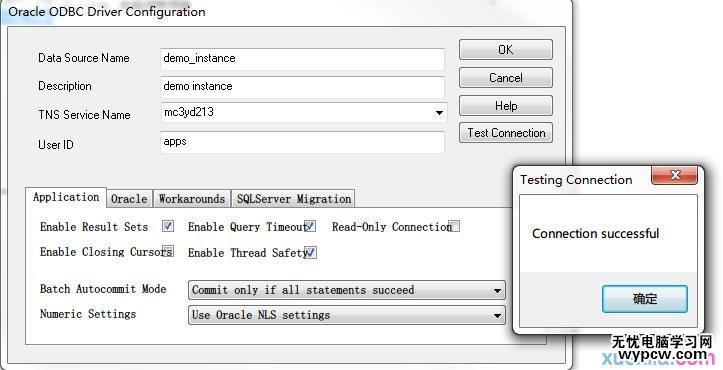Screen dimensions: 723x370
Task: Toggle the Enable Query Timeout checkbox
Action: coord(310,227)
